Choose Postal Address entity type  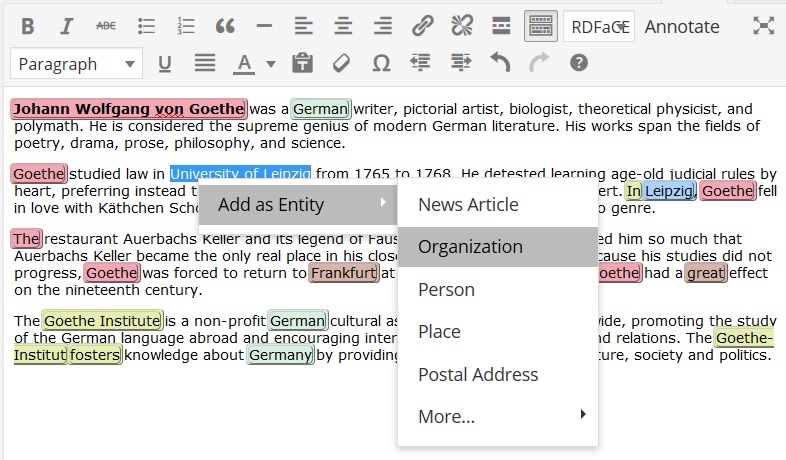pos(498,374)
